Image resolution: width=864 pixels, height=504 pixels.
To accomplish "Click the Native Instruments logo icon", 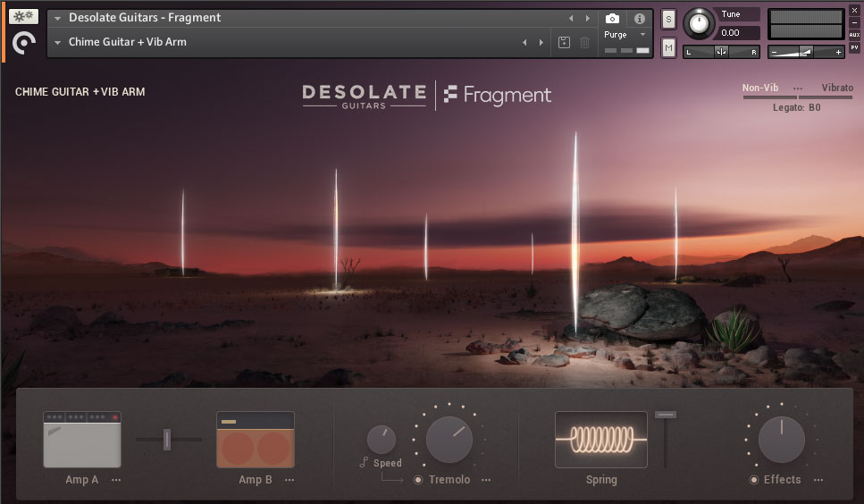I will (24, 43).
